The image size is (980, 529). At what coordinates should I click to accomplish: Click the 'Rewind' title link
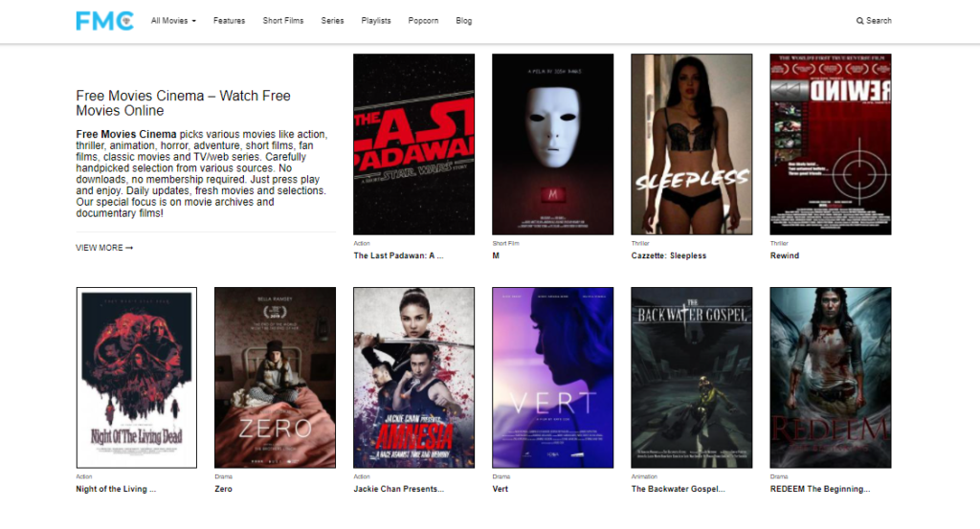coord(785,255)
